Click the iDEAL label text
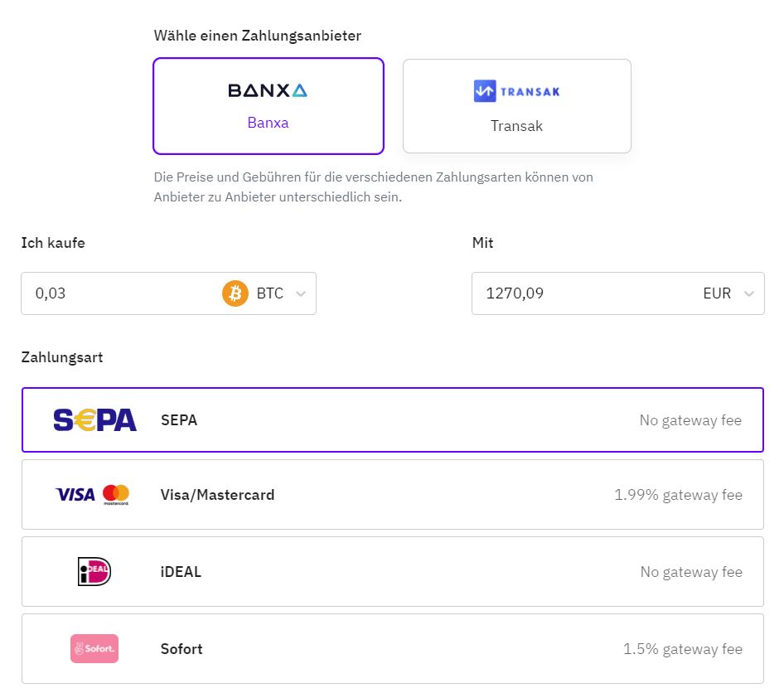 point(181,572)
